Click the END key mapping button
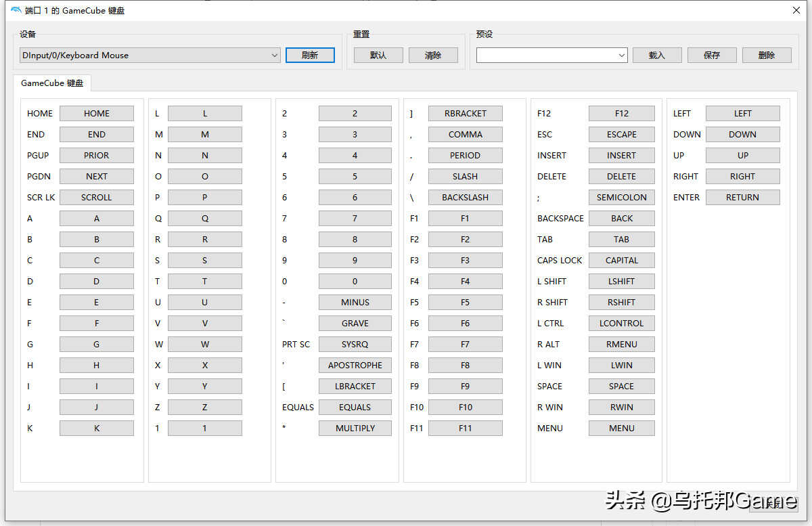 point(97,135)
